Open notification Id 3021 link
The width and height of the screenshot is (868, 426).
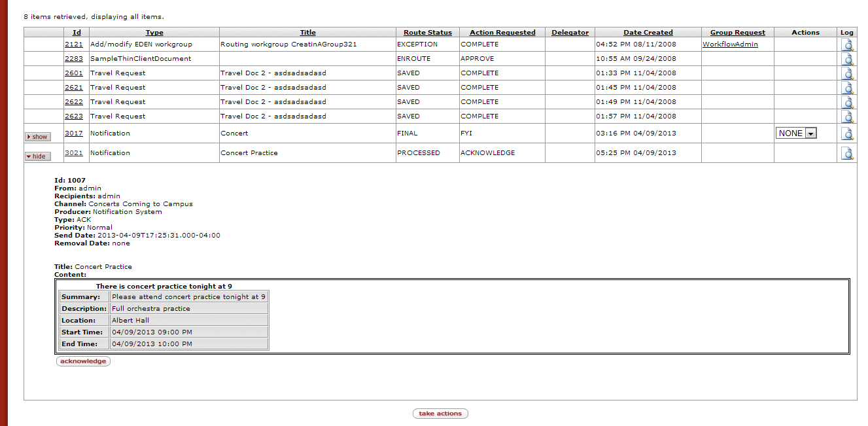pyautogui.click(x=73, y=153)
